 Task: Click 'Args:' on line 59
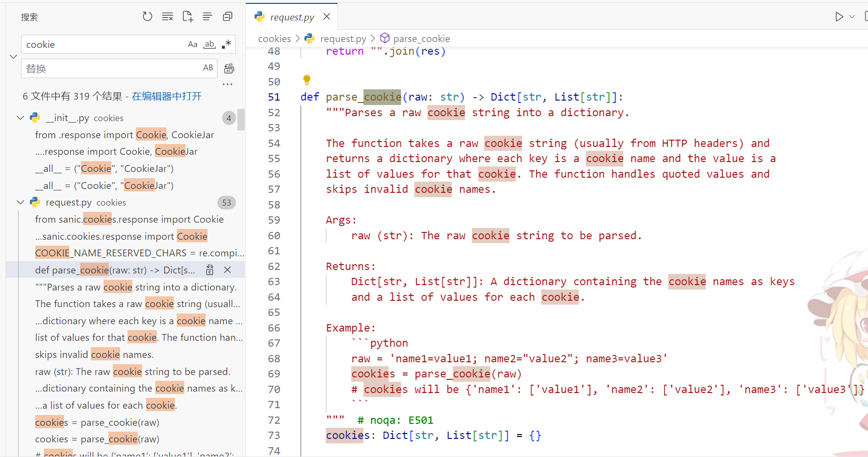341,220
